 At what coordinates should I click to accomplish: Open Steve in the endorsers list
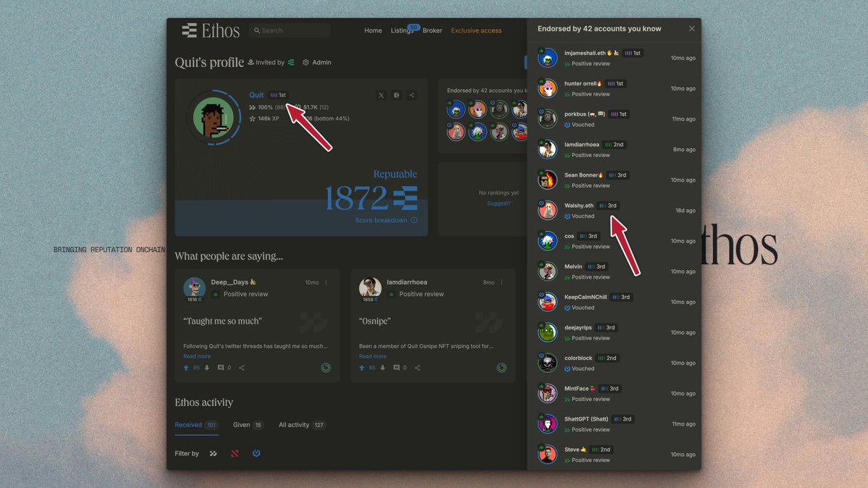pyautogui.click(x=614, y=454)
